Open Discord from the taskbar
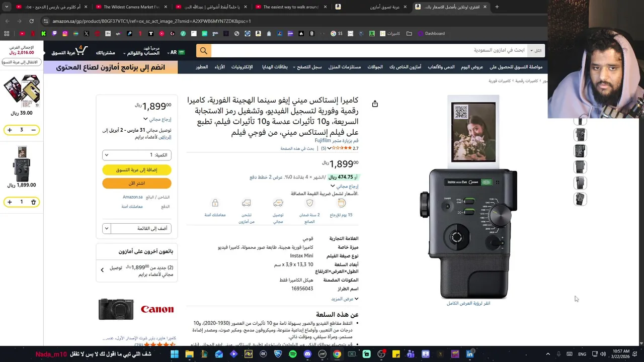This screenshot has height=362, width=644. coord(307,354)
